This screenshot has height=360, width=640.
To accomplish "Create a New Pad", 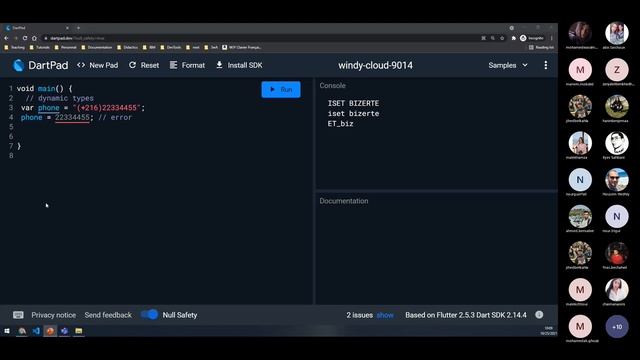I will [98, 65].
